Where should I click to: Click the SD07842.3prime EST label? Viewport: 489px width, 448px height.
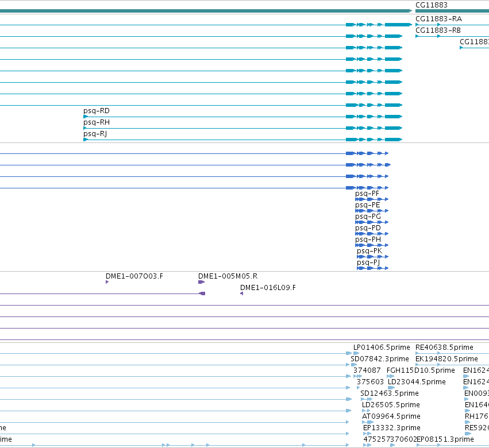pyautogui.click(x=380, y=359)
